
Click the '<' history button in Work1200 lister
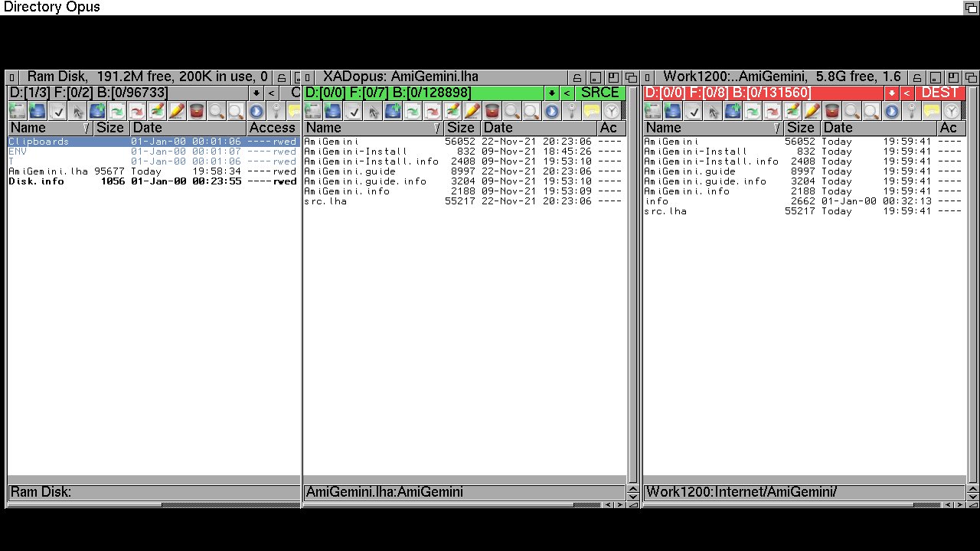tap(906, 93)
